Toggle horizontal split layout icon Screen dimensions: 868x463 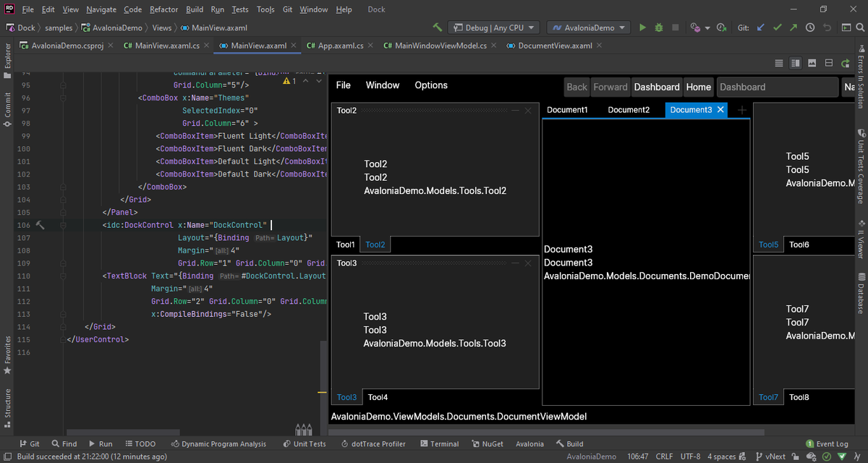(x=829, y=63)
